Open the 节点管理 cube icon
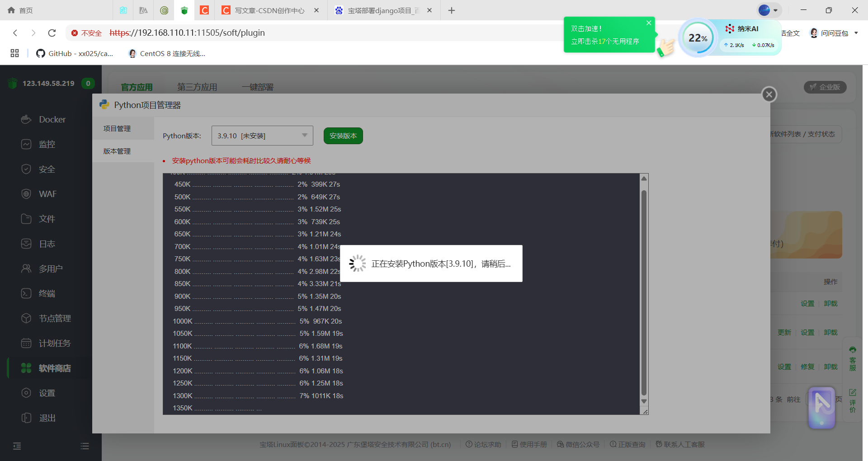This screenshot has width=868, height=461. point(26,318)
